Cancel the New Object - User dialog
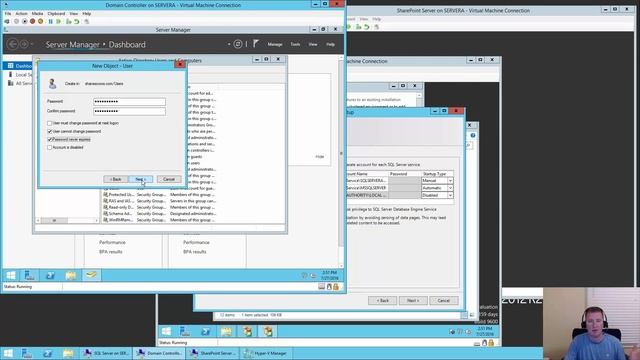Viewport: 640px width, 360px height. (169, 179)
